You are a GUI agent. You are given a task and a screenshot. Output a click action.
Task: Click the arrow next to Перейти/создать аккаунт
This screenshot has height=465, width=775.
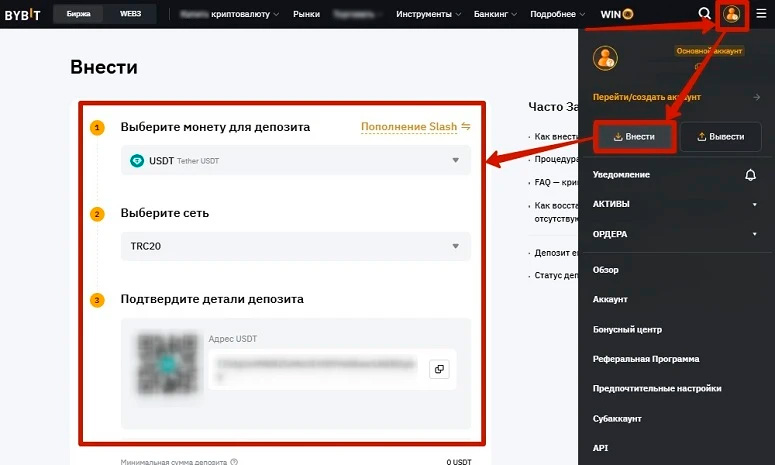[757, 97]
